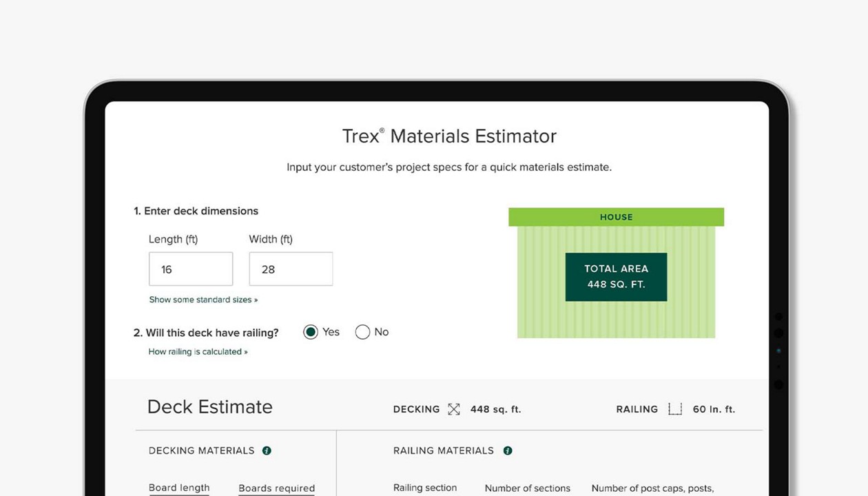Screen dimensions: 868x496
Task: Click the Decking Materials info icon
Action: coord(267,451)
